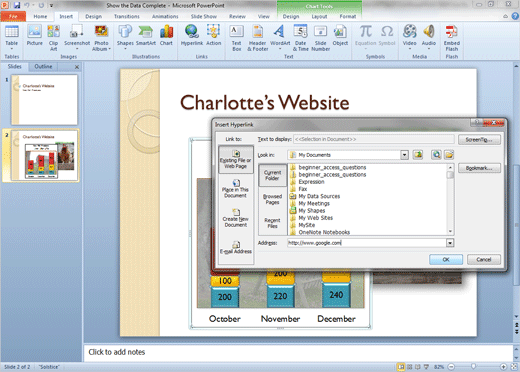Select Place in This Document link option

coord(236,189)
